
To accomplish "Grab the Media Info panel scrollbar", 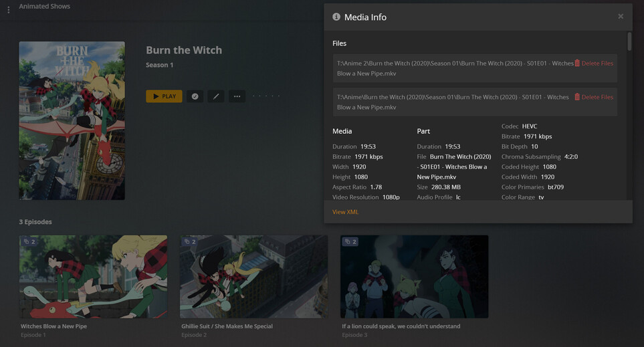I will tap(629, 41).
